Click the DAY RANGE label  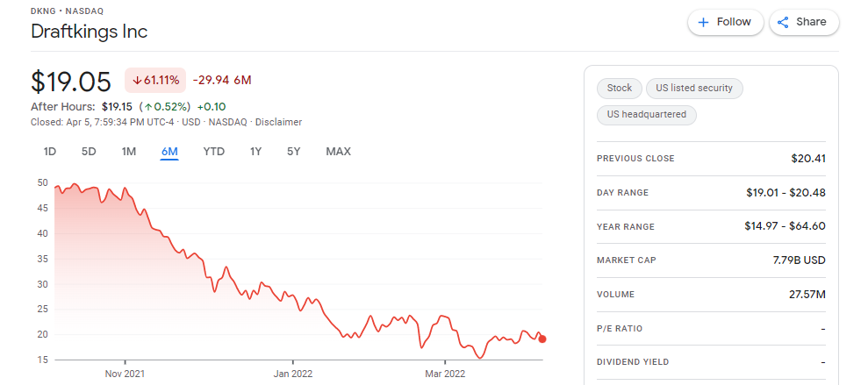[x=623, y=193]
